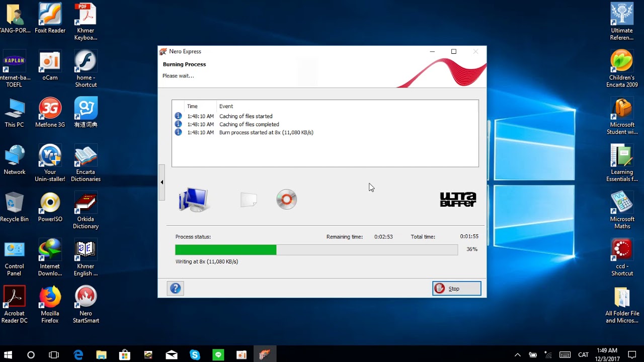Click 'Writing at 8x (11,080 KB/s)' status text
Image resolution: width=644 pixels, height=362 pixels.
tap(207, 261)
